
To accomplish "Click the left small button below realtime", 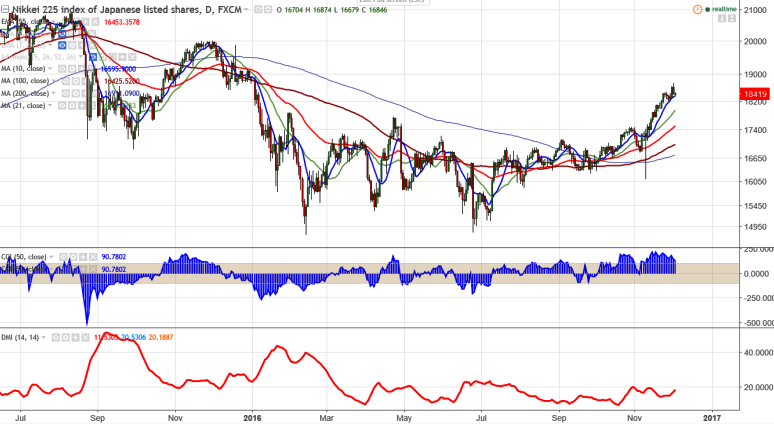I will click(722, 18).
